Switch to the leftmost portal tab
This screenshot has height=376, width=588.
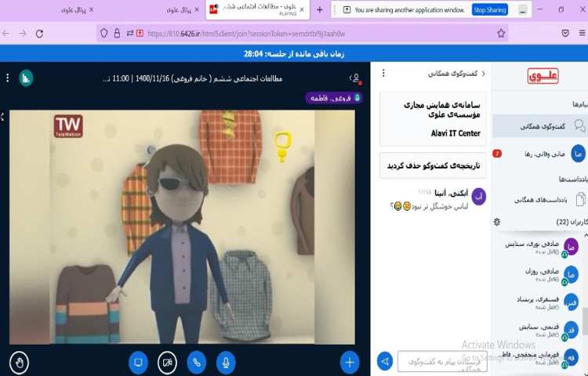pos(74,10)
